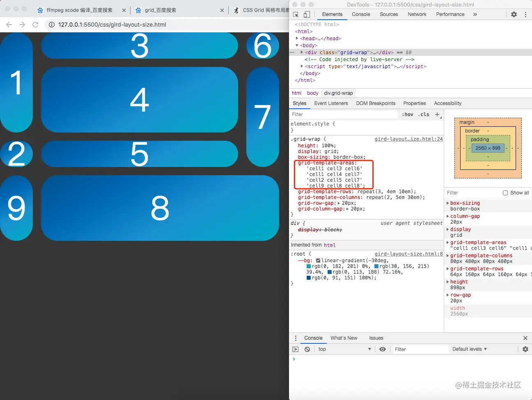
Task: Create live expression eye icon
Action: [383, 349]
